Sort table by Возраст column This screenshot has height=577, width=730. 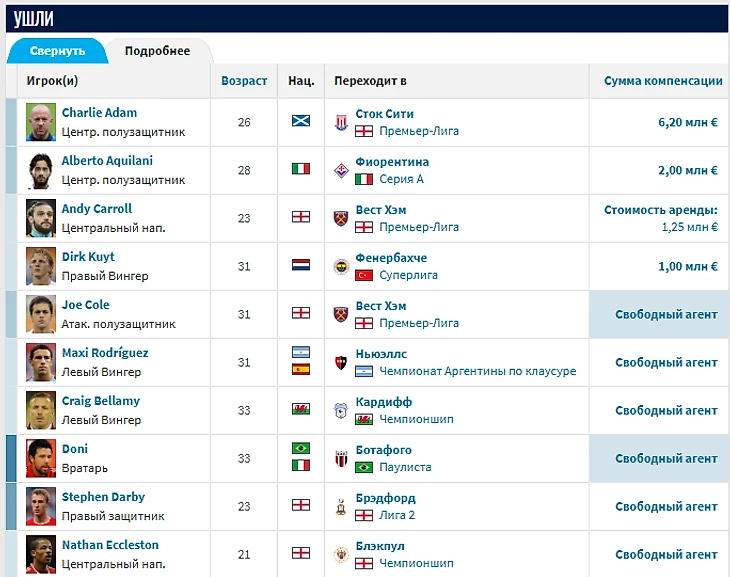(244, 81)
